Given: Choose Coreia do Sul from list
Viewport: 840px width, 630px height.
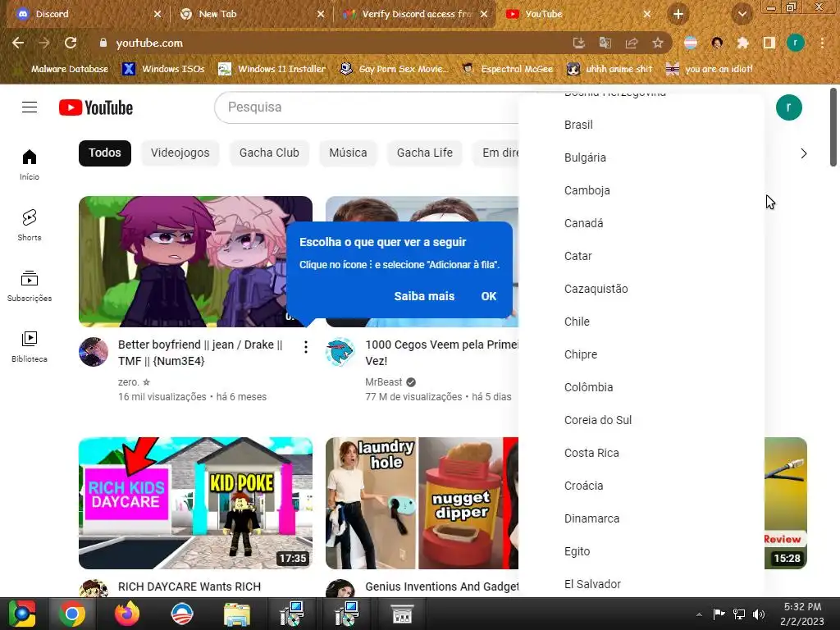Looking at the screenshot, I should [641, 420].
